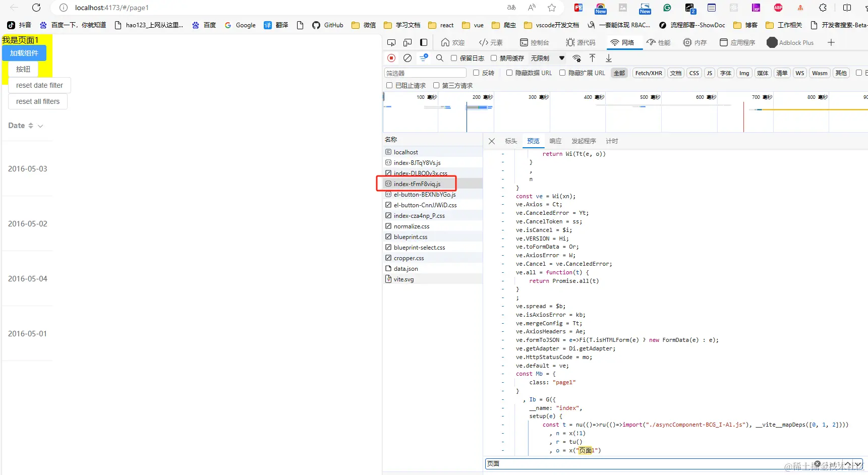
Task: Switch to 元素 Elements tab
Action: 491,43
